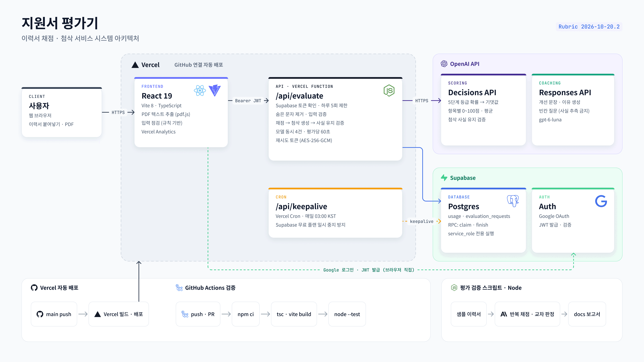Click the /api/keepalive heading
Viewport: 644px width, 362px height.
pyautogui.click(x=301, y=207)
